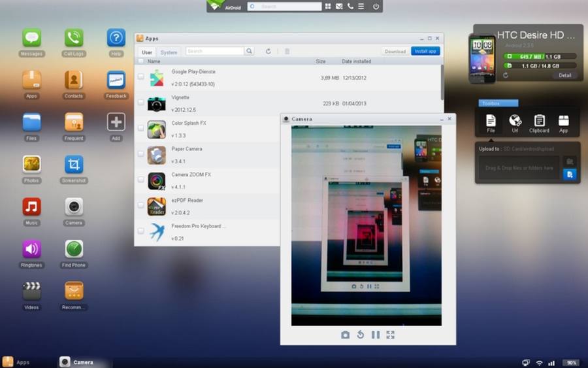The image size is (588, 368).
Task: Open the Contacts icon
Action: point(73,80)
